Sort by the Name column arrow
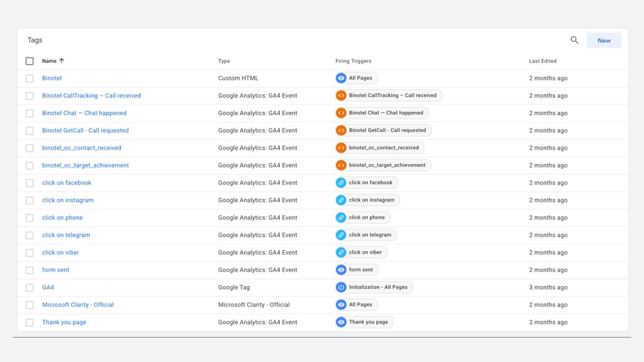 62,61
